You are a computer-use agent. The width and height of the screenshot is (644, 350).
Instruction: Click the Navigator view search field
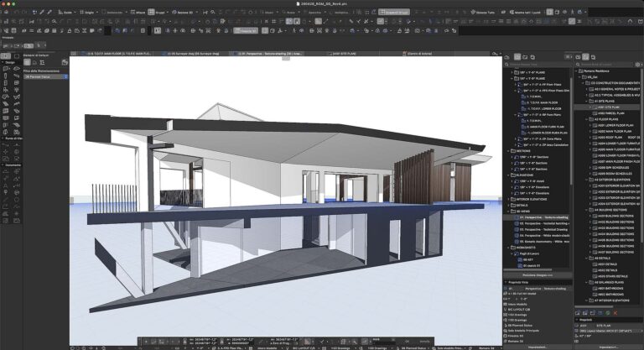(538, 65)
